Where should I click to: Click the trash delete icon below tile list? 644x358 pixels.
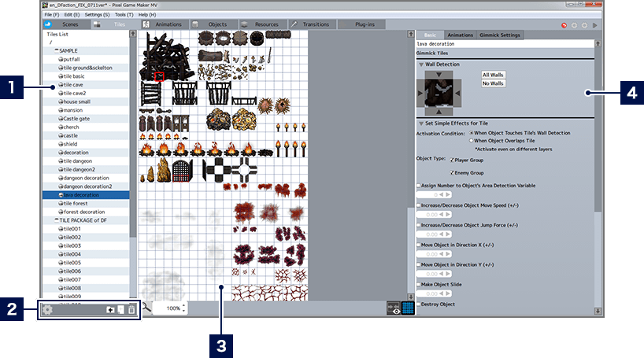coord(131,310)
